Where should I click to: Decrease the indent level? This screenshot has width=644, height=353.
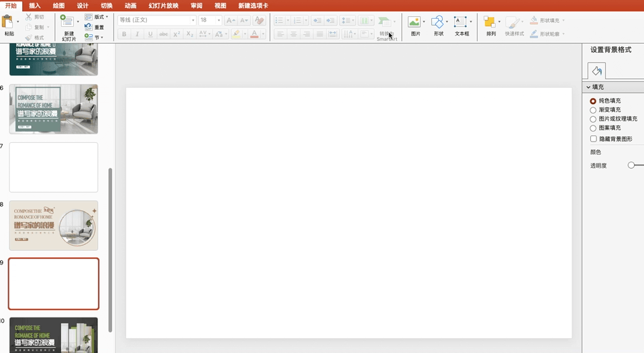317,20
